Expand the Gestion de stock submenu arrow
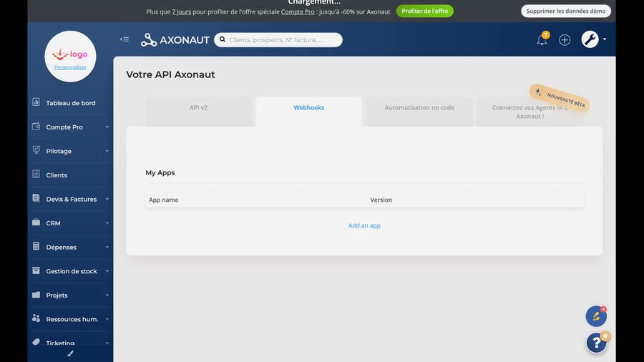The image size is (644, 362). click(x=107, y=271)
